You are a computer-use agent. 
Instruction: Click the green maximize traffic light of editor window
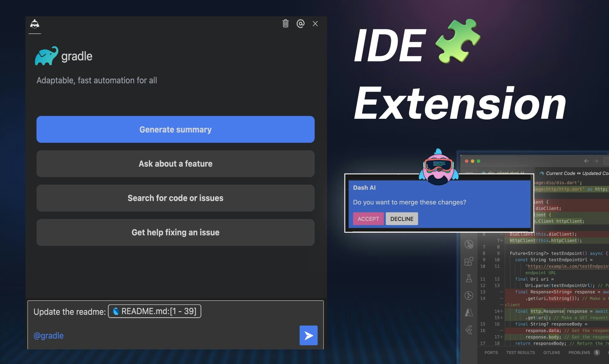click(x=479, y=161)
